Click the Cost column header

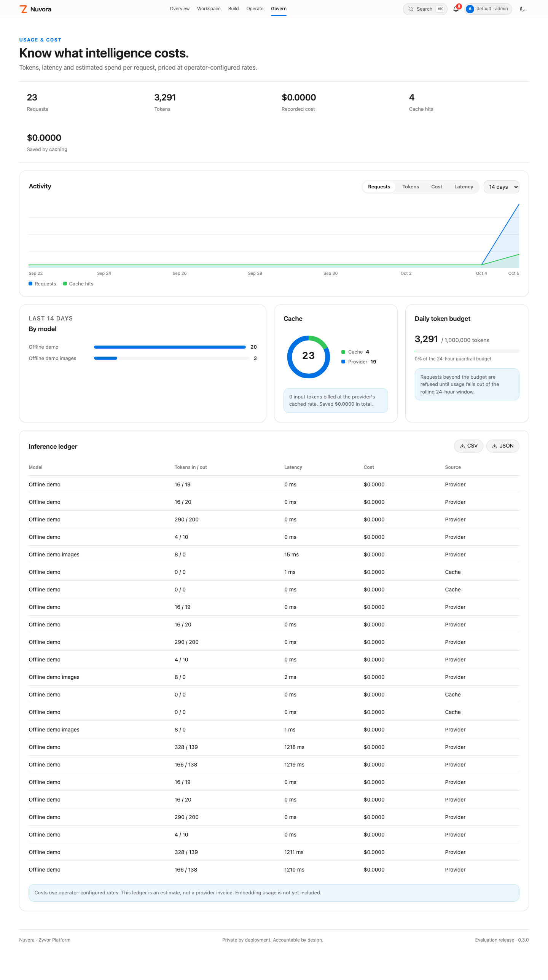pyautogui.click(x=369, y=467)
